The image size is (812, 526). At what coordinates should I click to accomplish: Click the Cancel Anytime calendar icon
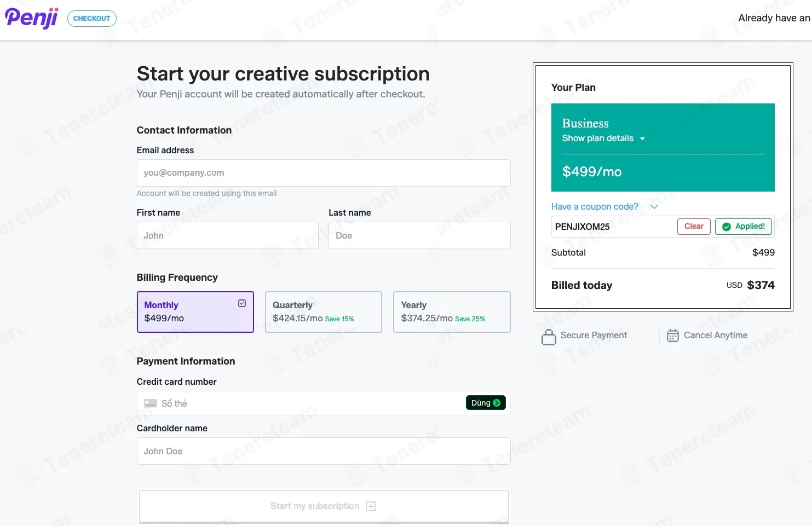pyautogui.click(x=673, y=336)
